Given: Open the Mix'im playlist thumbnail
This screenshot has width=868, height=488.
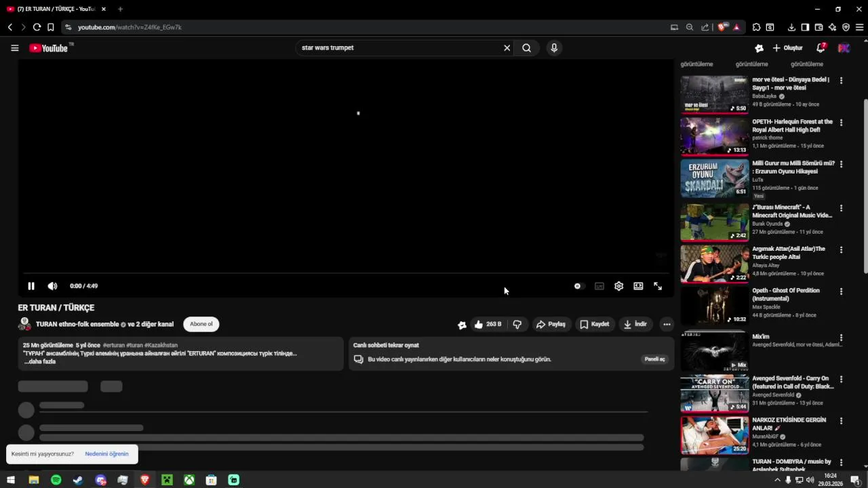Looking at the screenshot, I should (x=715, y=351).
